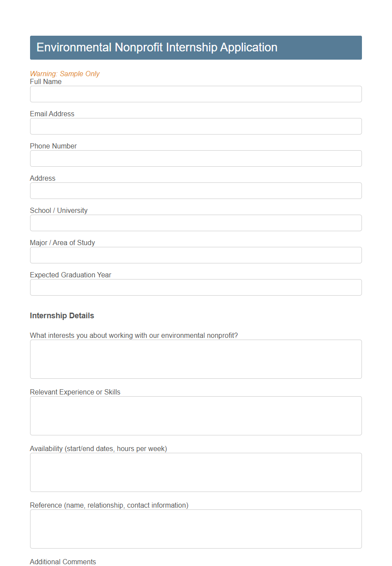Select the Availability hours per week label
The image size is (392, 566).
tap(98, 448)
